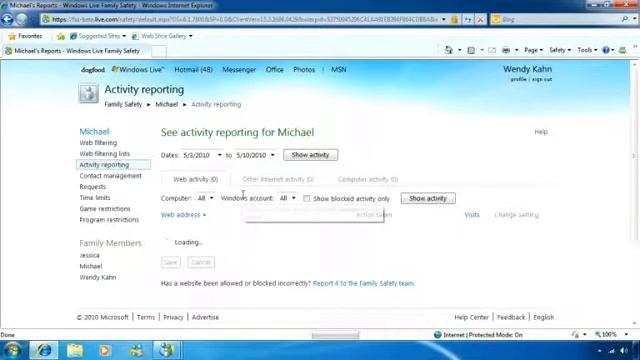The width and height of the screenshot is (640, 360).
Task: Open the Page menu
Action: tap(533, 50)
